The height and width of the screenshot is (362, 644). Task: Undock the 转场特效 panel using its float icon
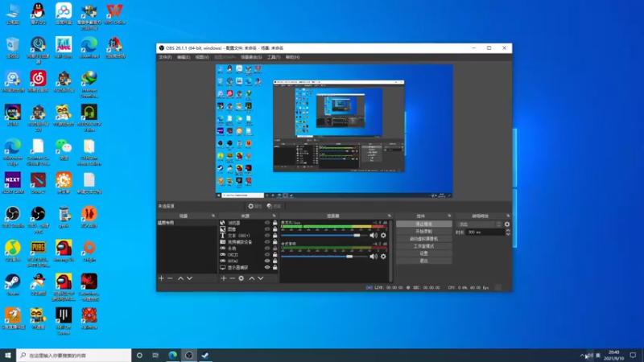tap(508, 216)
